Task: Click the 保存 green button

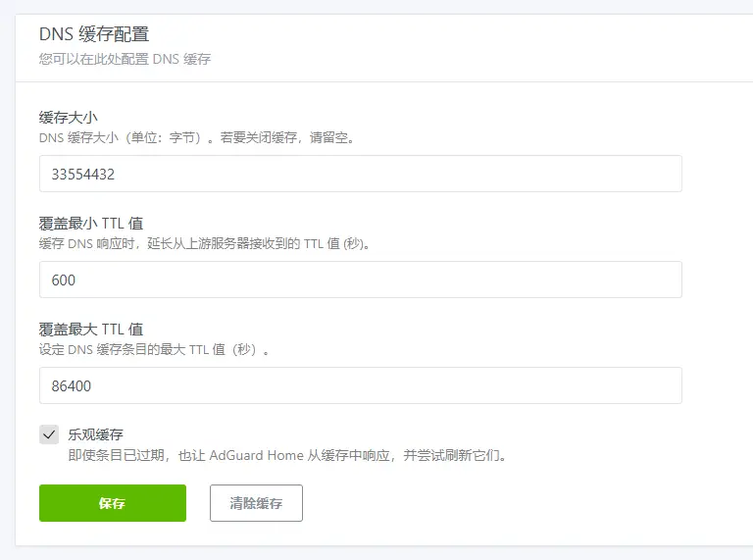Action: 112,503
